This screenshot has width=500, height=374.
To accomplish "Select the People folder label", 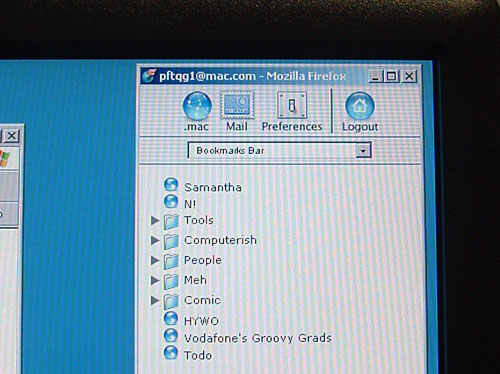I will 203,260.
